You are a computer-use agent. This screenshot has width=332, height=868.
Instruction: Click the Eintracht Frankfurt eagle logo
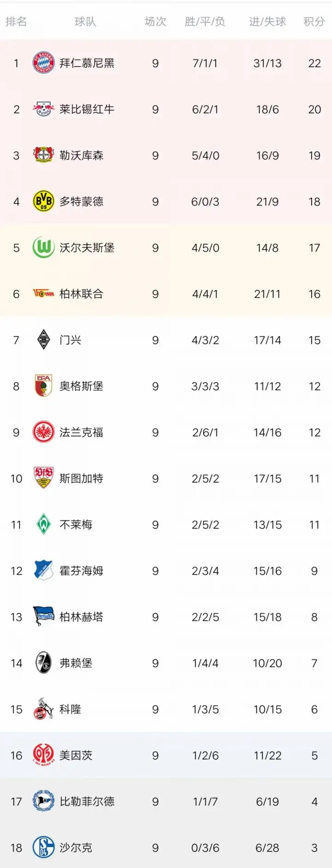43,432
